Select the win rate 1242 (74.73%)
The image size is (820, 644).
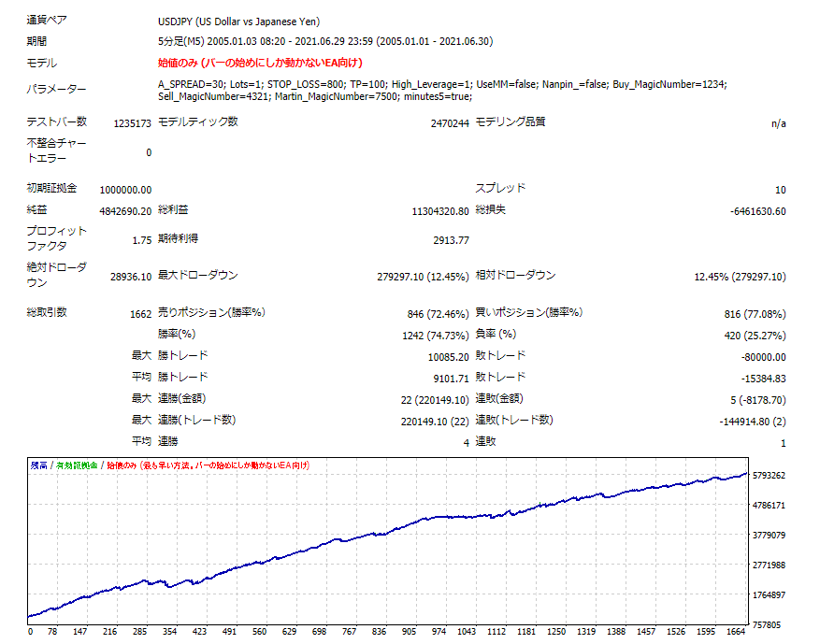(x=436, y=336)
